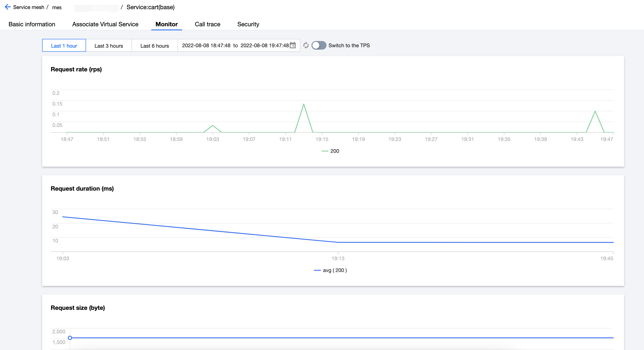Screen dimensions: 644x350
Task: Click the back arrow icon
Action: click(8, 7)
